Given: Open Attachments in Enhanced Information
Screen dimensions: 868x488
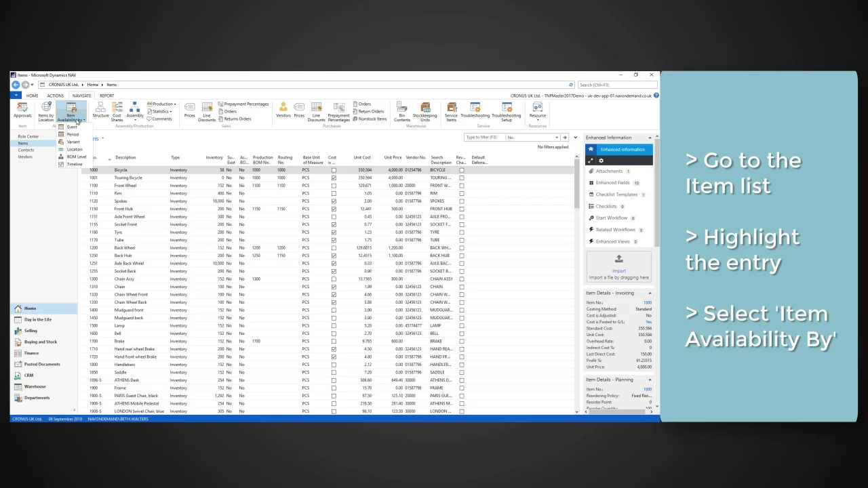Looking at the screenshot, I should (x=609, y=171).
